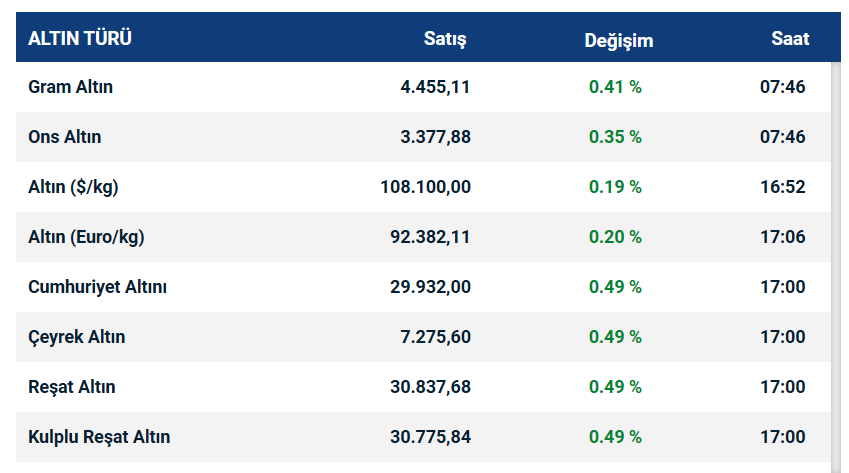The height and width of the screenshot is (473, 849).
Task: Open the Cumhuriyet Altını link
Action: (x=97, y=287)
